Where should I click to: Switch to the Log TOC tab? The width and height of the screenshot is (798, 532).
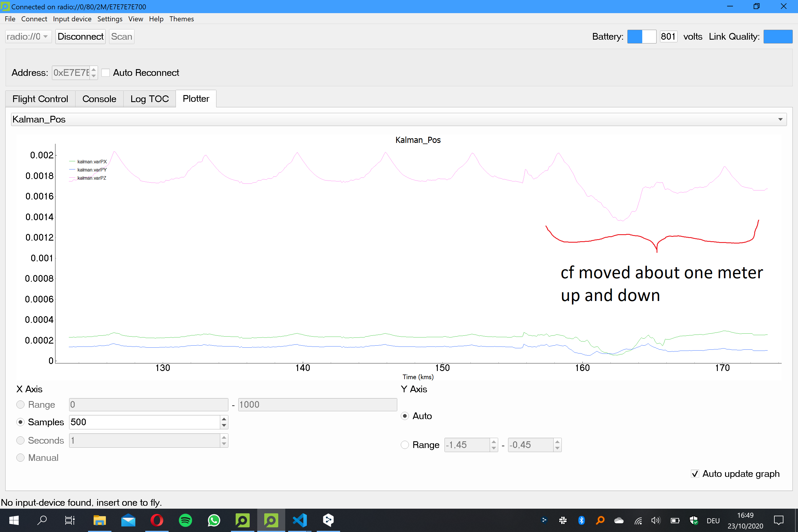[x=149, y=99]
